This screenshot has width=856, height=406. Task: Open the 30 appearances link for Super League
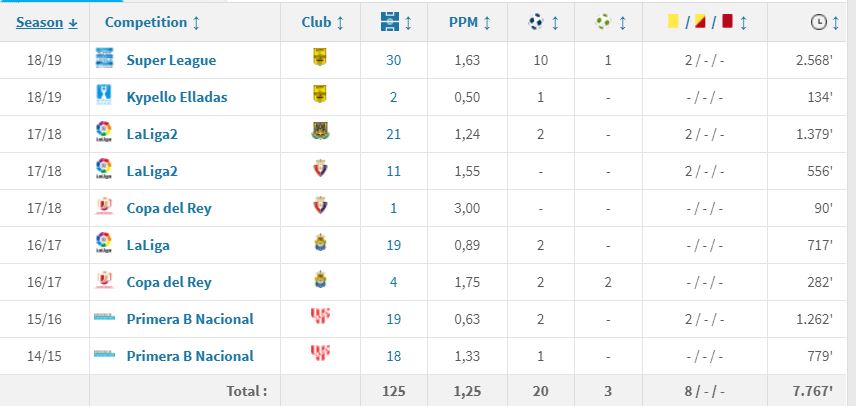[x=393, y=60]
